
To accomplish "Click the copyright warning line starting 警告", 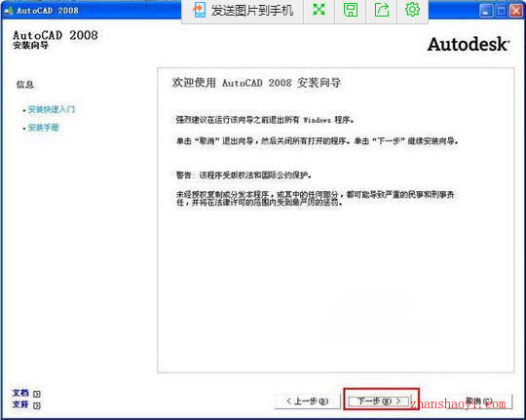I will pos(244,174).
